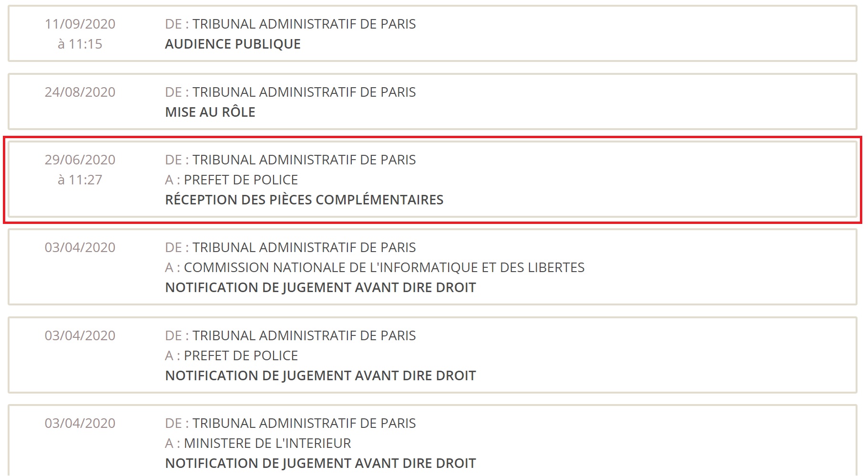Open the MISE AU RÔLE event
This screenshot has height=476, width=868.
[x=210, y=112]
